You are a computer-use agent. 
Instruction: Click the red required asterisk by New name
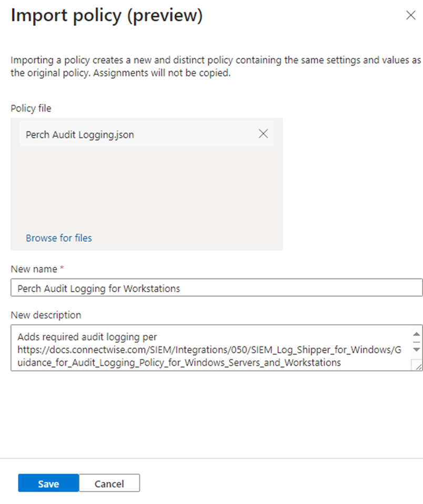click(62, 269)
